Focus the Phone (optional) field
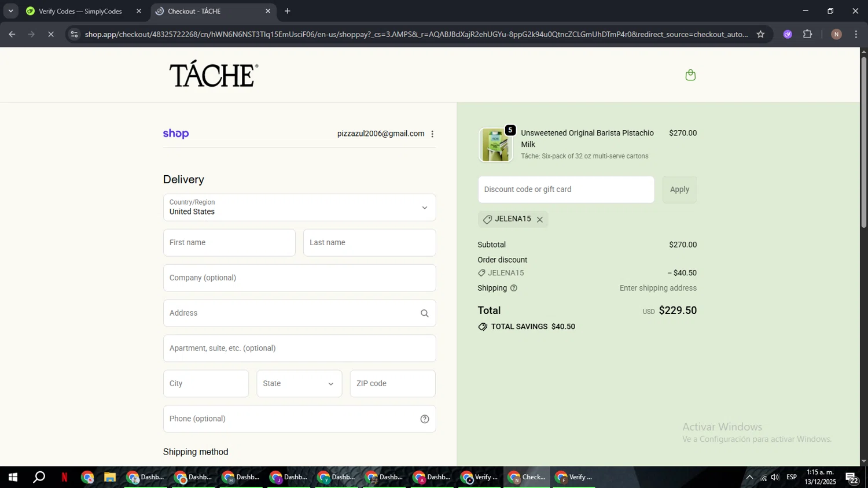This screenshot has width=868, height=488. point(299,419)
